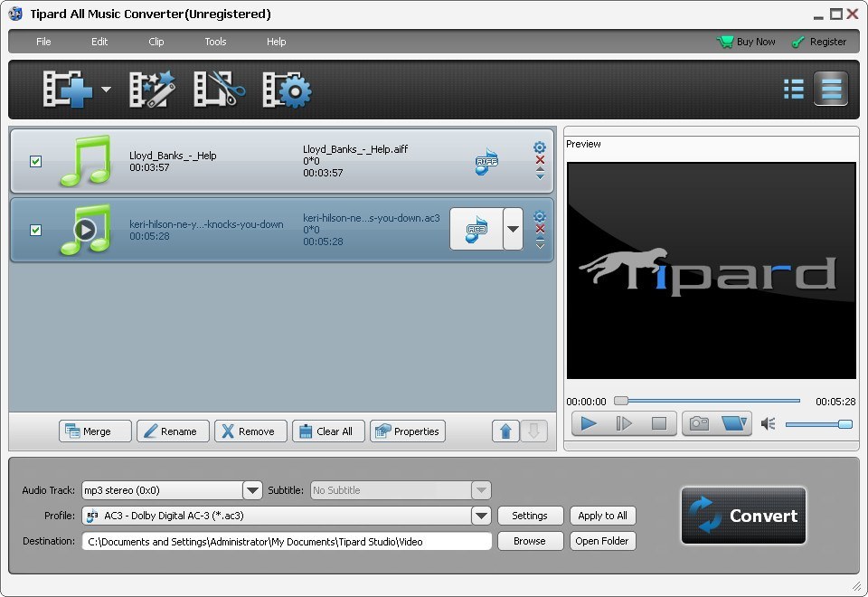Screen dimensions: 868x597
Task: Mute preview using the speaker icon
Action: pos(769,423)
